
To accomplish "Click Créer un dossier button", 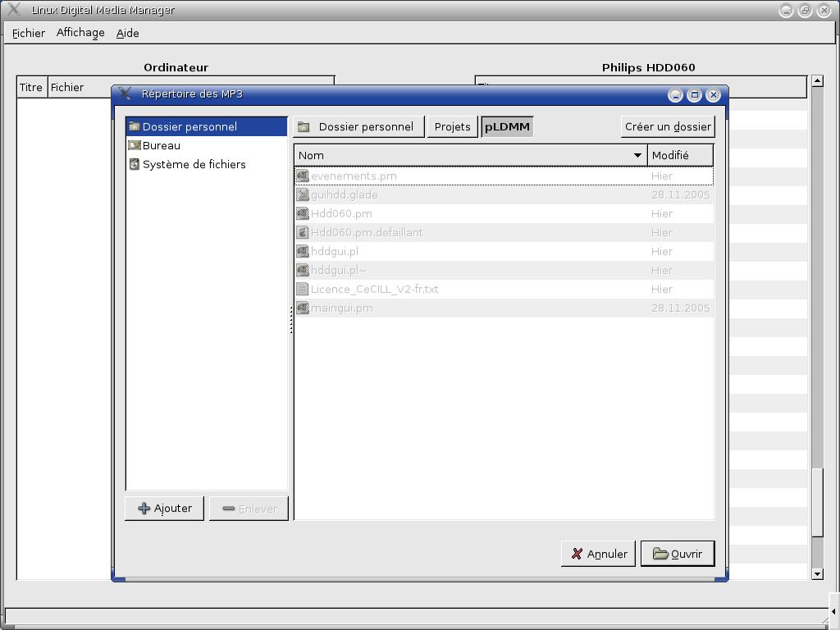I will (x=667, y=126).
